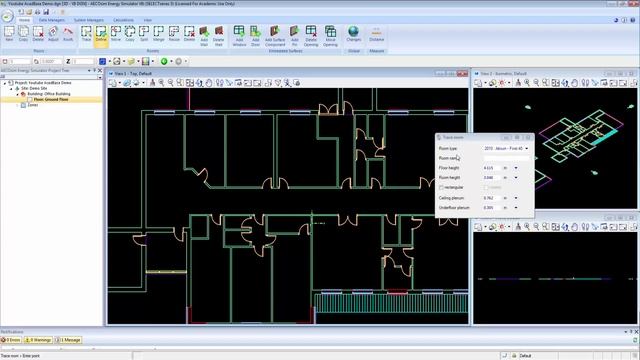Click the Underfloor plenum value field
This screenshot has width=640, height=360.
pyautogui.click(x=491, y=208)
